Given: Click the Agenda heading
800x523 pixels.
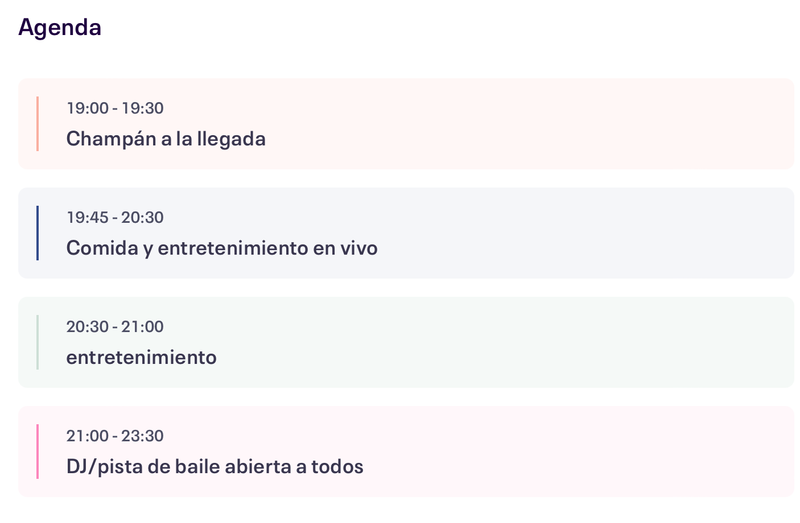Looking at the screenshot, I should point(60,27).
